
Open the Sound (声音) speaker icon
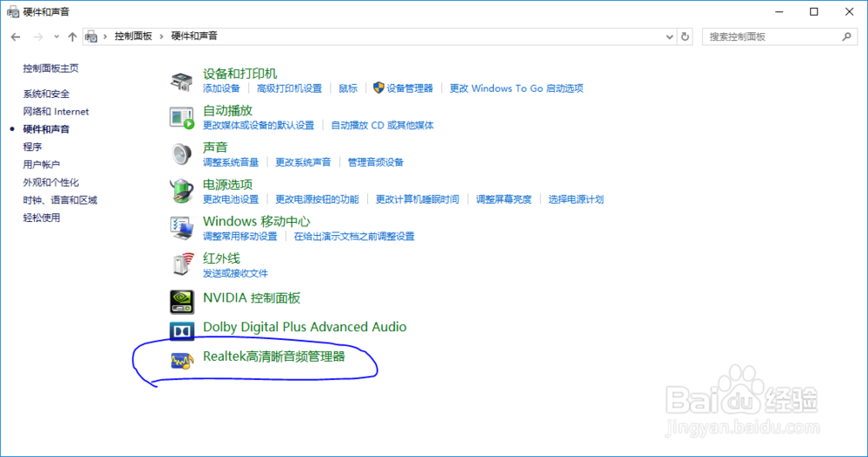pyautogui.click(x=181, y=154)
